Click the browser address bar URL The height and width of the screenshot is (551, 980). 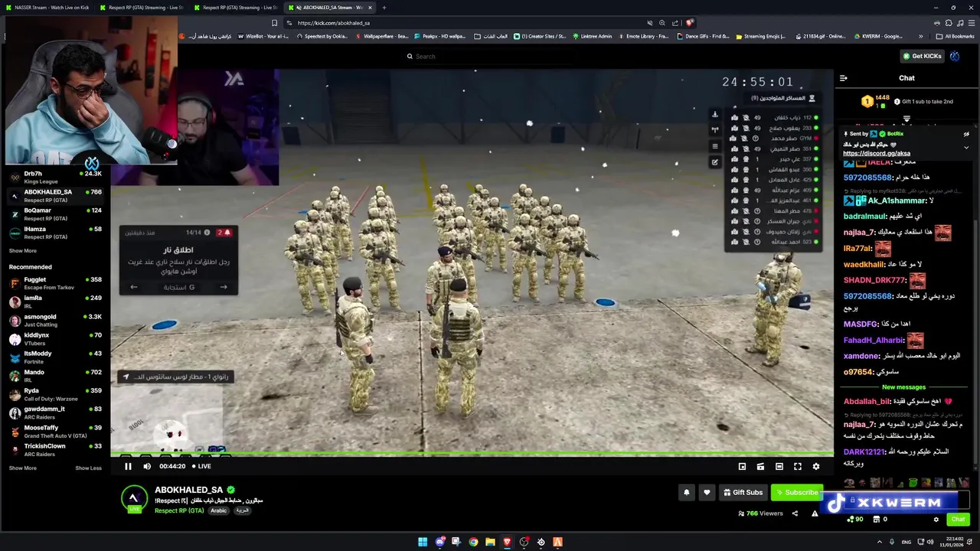tap(333, 23)
